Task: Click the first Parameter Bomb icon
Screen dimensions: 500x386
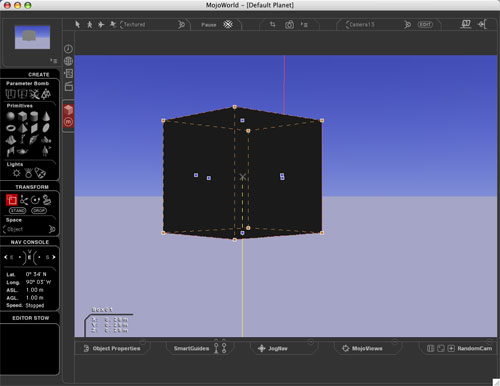Action: click(x=10, y=94)
